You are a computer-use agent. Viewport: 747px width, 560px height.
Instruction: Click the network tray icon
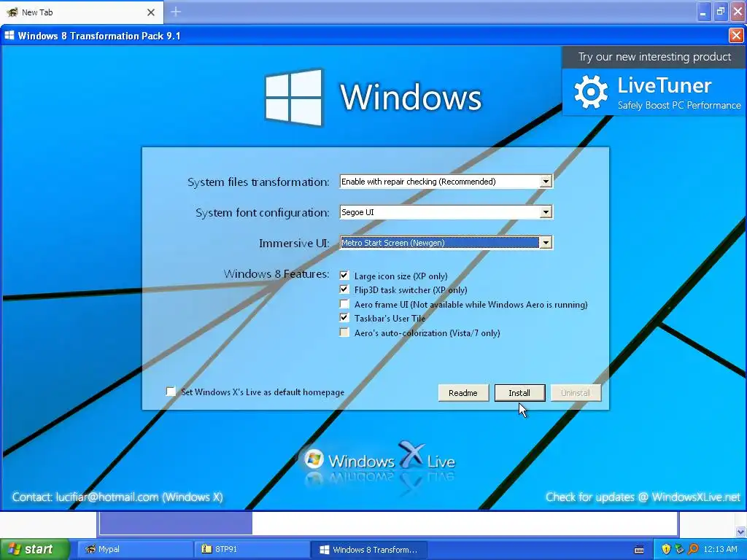680,550
